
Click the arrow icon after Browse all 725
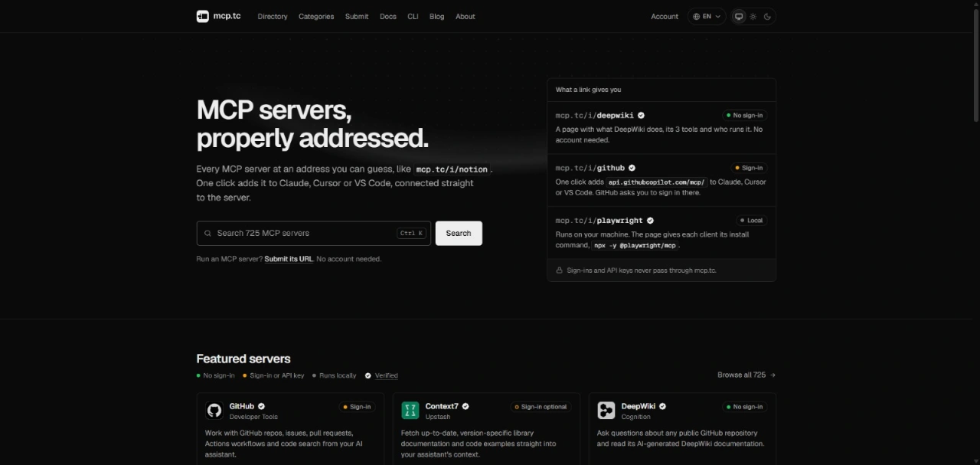pyautogui.click(x=773, y=375)
